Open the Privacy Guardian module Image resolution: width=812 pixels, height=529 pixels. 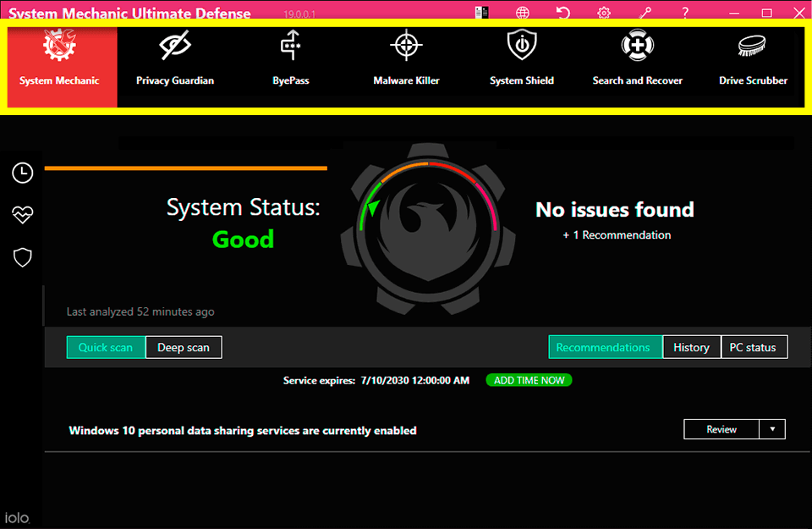175,61
